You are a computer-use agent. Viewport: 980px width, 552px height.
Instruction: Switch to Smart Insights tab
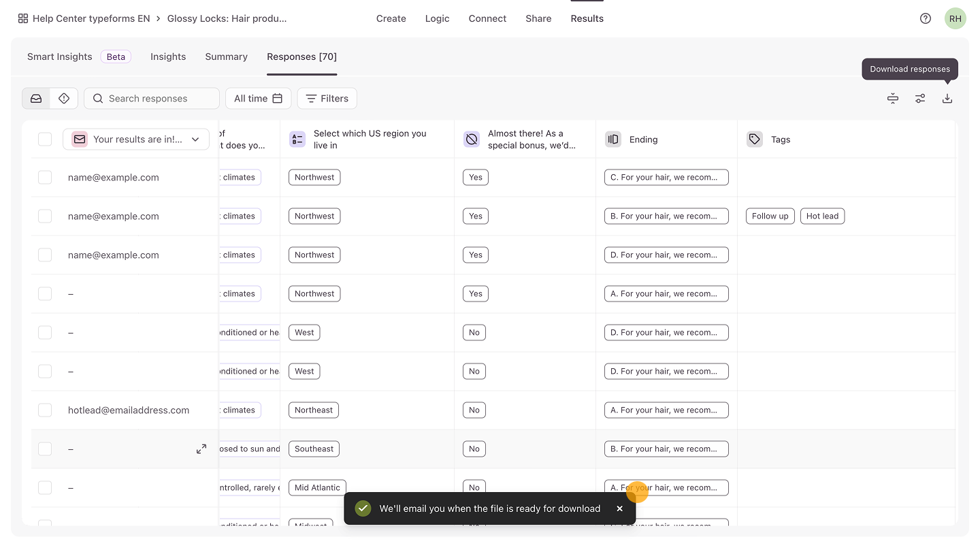[60, 56]
